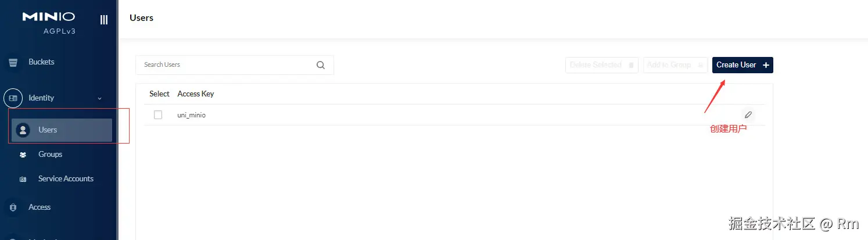Screen dimensions: 868x240
Task: Click the Add to Group button
Action: point(675,65)
